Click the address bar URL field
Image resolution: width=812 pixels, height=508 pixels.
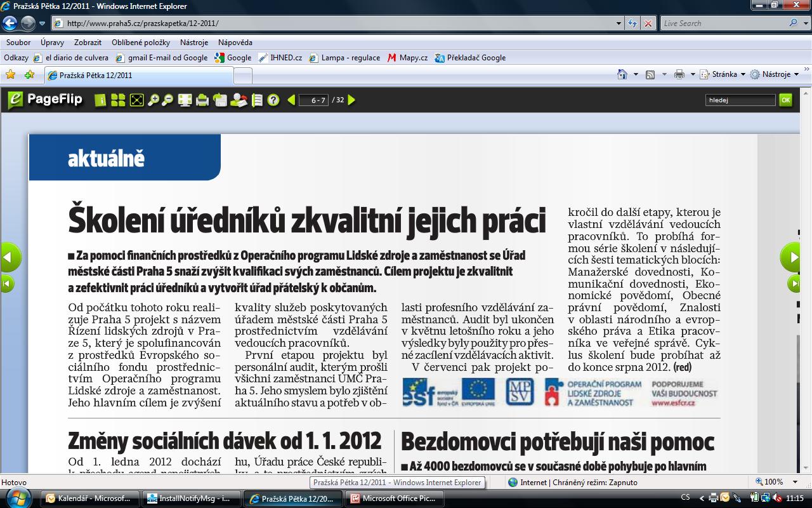[334, 23]
